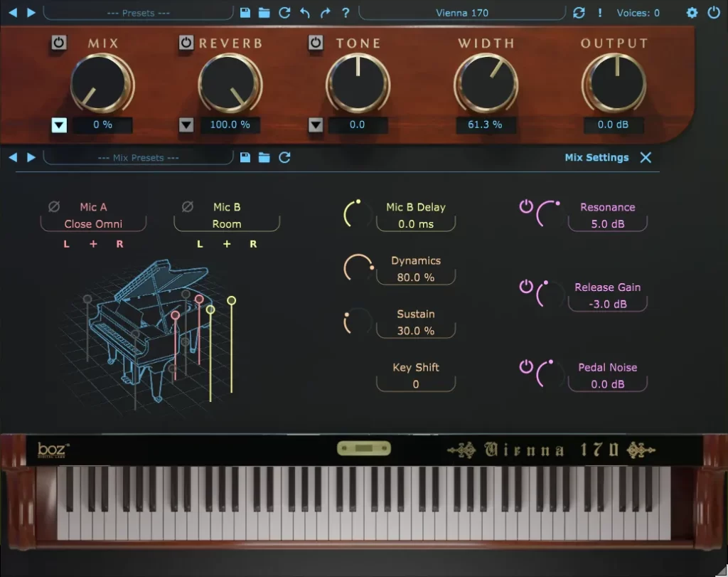The height and width of the screenshot is (577, 728).
Task: Invert Mic A phase icon
Action: [54, 207]
